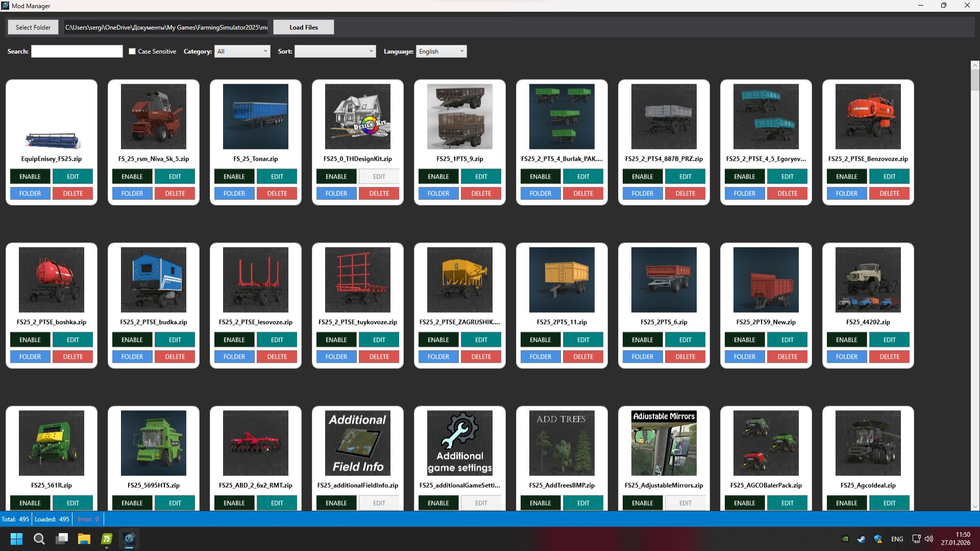Click the Farming Simulator 25 taskbar icon
The height and width of the screenshot is (551, 980).
(107, 539)
